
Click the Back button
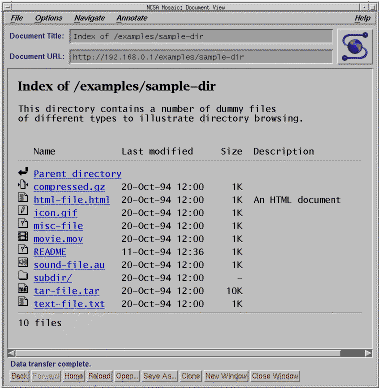click(20, 376)
